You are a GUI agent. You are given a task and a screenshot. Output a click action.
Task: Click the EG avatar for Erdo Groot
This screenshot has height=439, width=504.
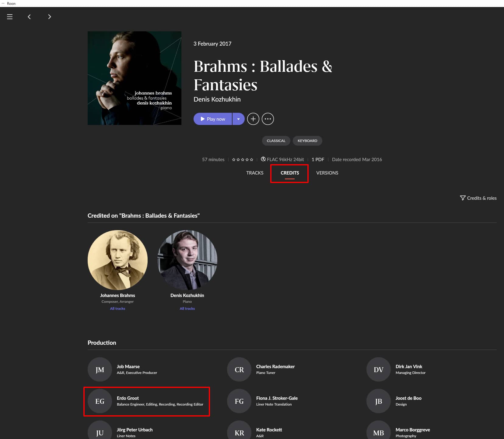100,401
